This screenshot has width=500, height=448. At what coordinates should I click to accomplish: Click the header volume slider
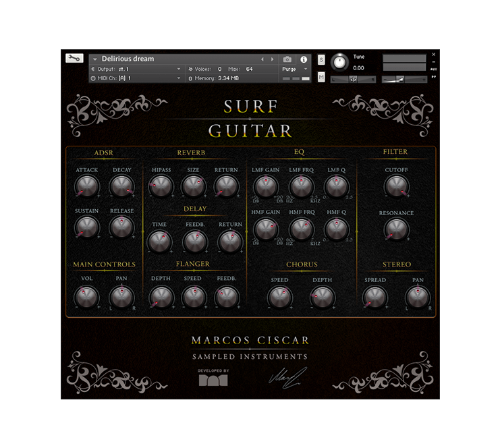point(404,80)
